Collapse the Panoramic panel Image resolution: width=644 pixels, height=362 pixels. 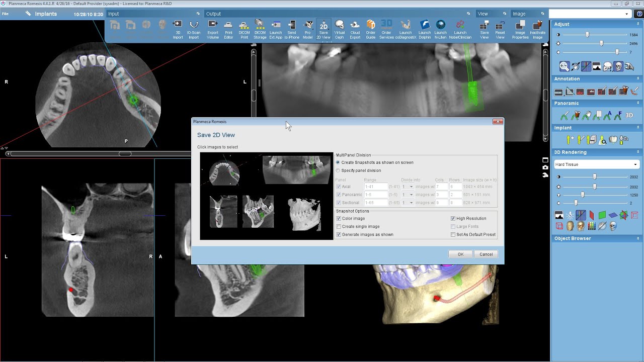tap(638, 104)
